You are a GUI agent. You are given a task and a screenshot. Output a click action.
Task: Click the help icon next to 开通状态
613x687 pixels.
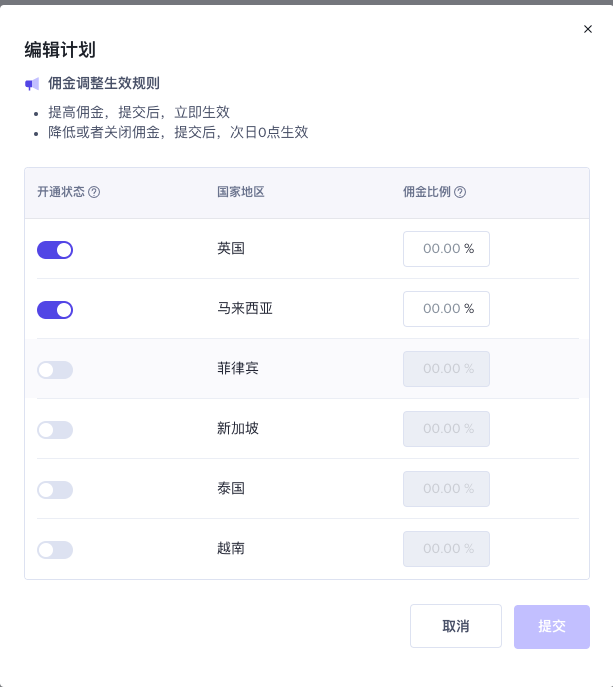(x=94, y=192)
